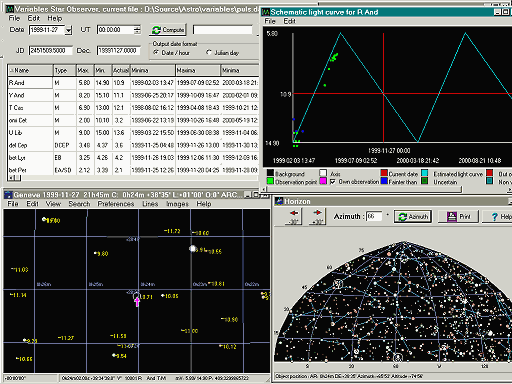The height and width of the screenshot is (384, 512).
Task: Click the Dec. date input field
Action: pyautogui.click(x=119, y=51)
